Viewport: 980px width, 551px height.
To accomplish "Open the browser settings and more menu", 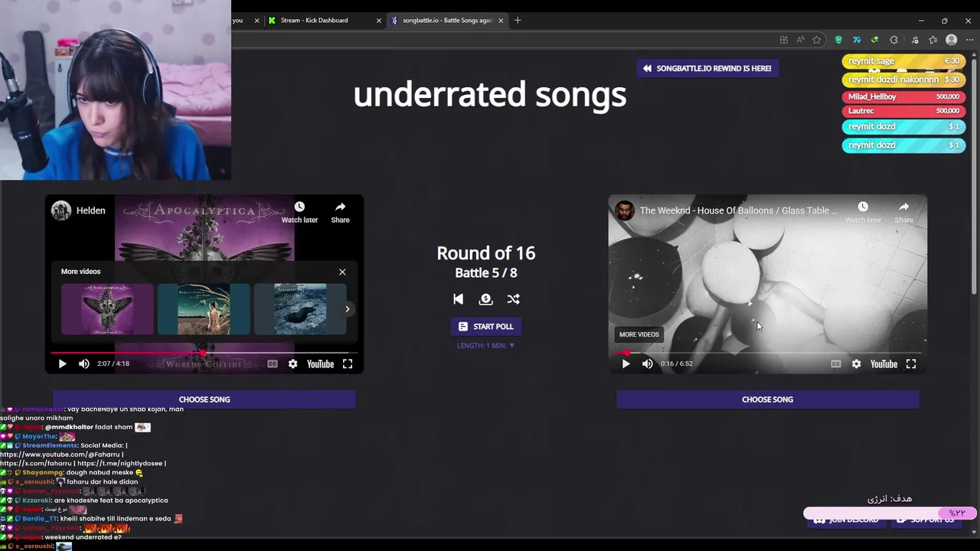I will click(969, 40).
